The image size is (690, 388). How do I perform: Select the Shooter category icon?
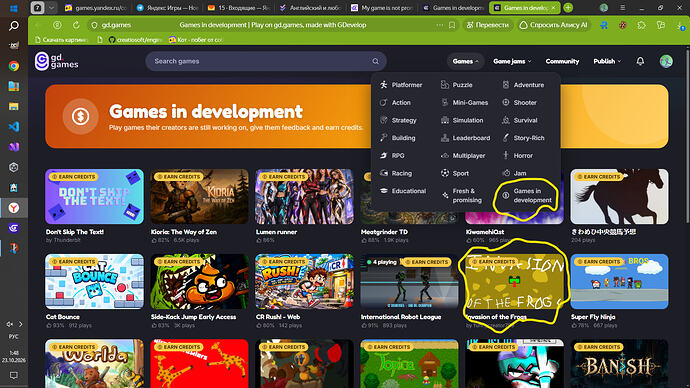506,102
